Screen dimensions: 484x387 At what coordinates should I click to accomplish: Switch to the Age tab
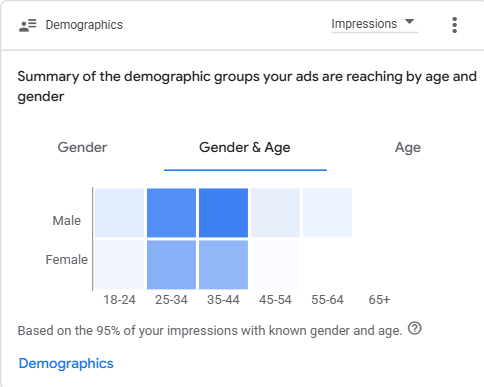[408, 147]
